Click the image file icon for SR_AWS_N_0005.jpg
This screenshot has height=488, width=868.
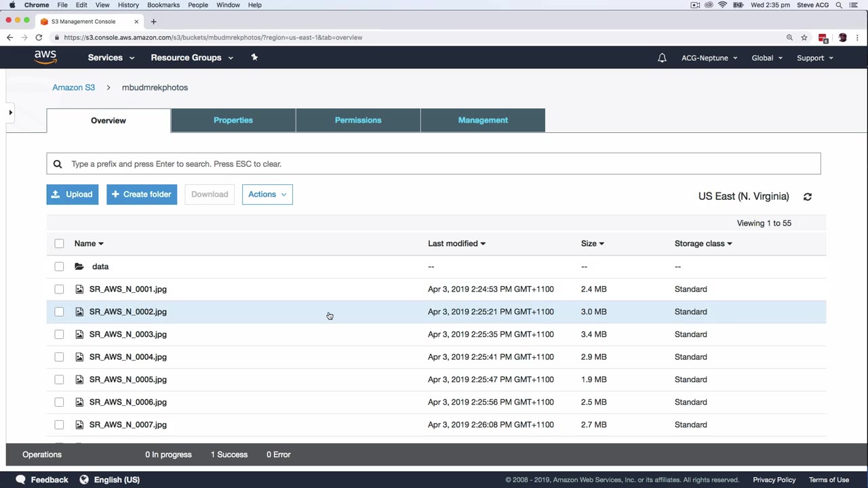pyautogui.click(x=79, y=380)
